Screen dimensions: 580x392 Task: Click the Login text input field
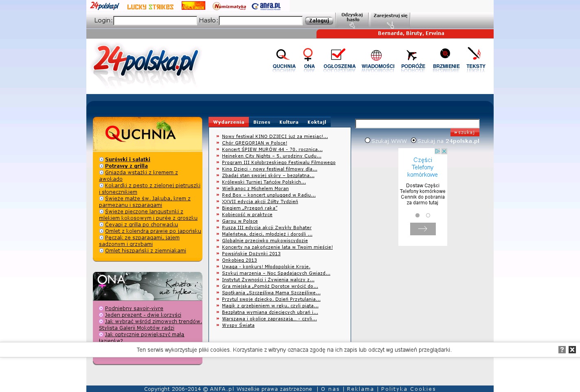[155, 21]
